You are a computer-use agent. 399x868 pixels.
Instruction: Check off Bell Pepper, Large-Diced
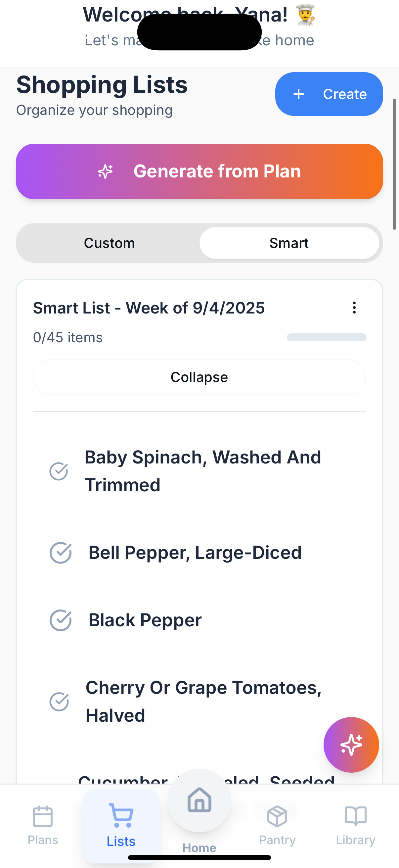point(60,553)
